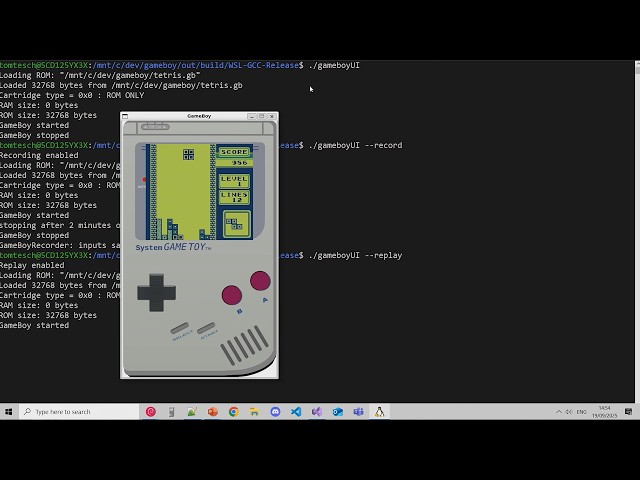Open the image editor taskbar icon
This screenshot has height=480, width=640.
(192, 412)
